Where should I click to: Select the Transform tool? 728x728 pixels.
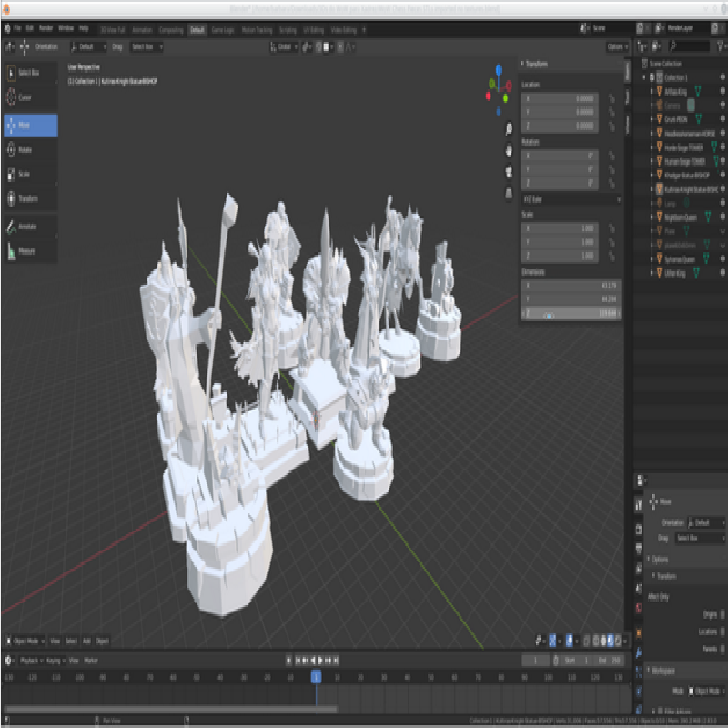pyautogui.click(x=31, y=198)
